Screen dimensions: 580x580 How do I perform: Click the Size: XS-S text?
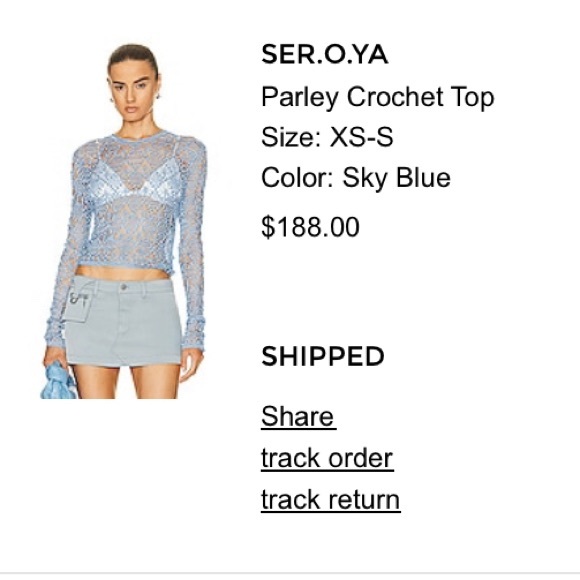click(x=327, y=137)
